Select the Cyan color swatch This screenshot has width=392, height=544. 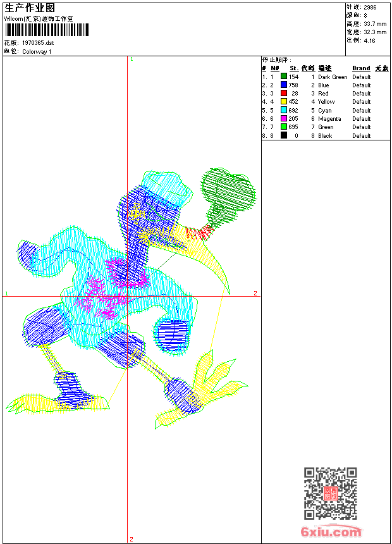point(284,110)
